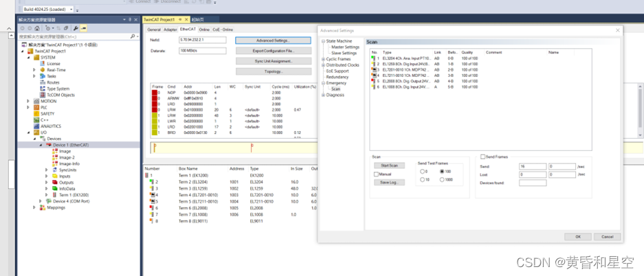Select the 100 test frames radio button
644x276 pixels.
pyautogui.click(x=442, y=172)
